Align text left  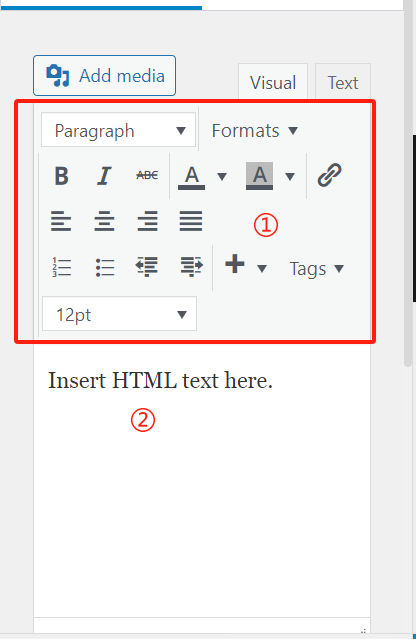tap(61, 221)
